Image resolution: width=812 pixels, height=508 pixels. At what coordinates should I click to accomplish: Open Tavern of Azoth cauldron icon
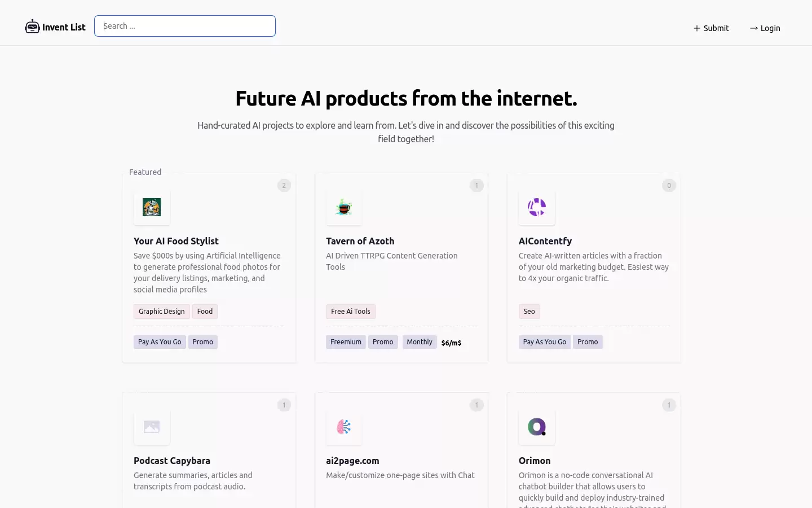coord(344,207)
